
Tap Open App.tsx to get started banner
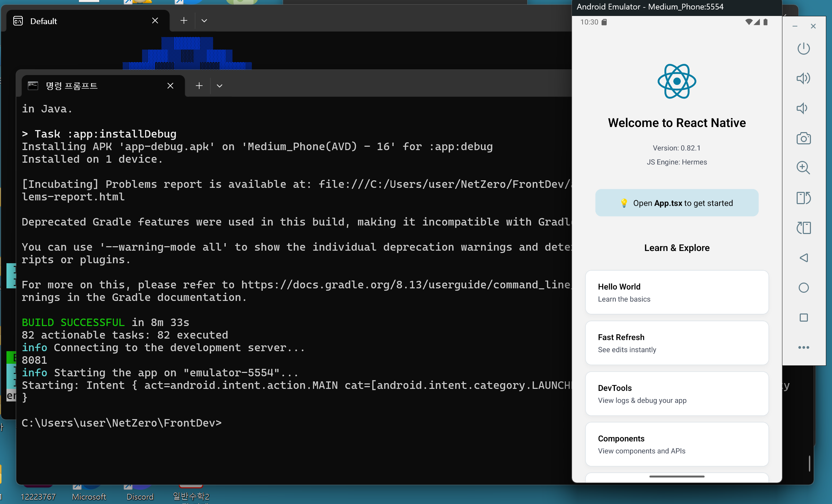coord(676,203)
